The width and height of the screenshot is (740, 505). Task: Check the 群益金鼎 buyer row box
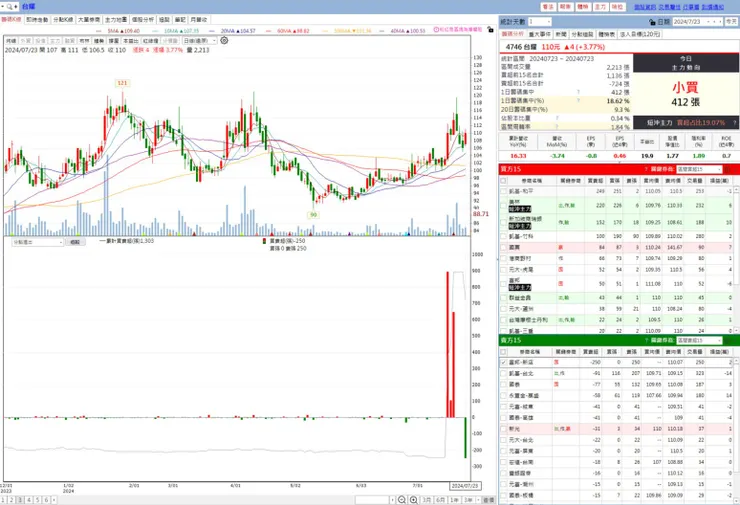pyautogui.click(x=504, y=298)
